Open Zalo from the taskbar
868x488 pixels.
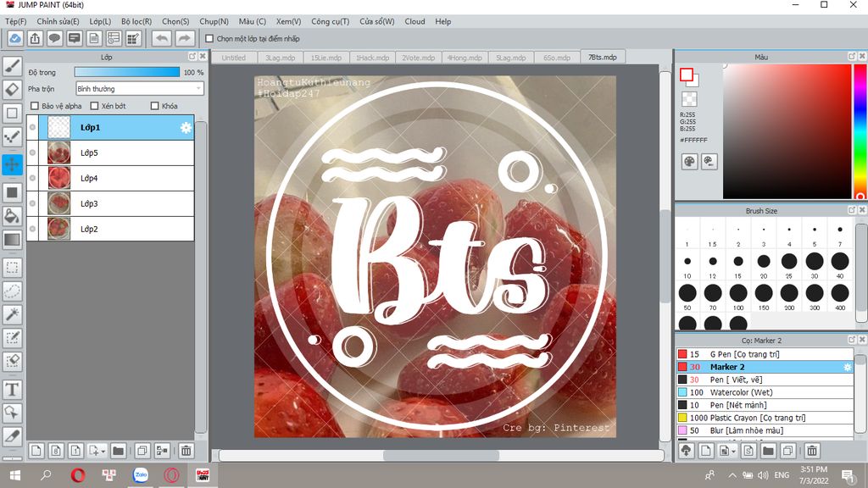(141, 475)
